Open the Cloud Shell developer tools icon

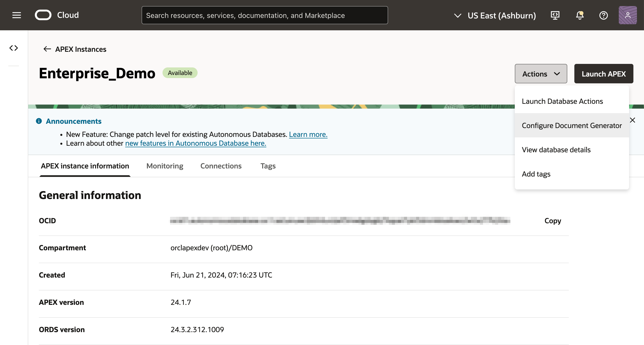(x=555, y=15)
